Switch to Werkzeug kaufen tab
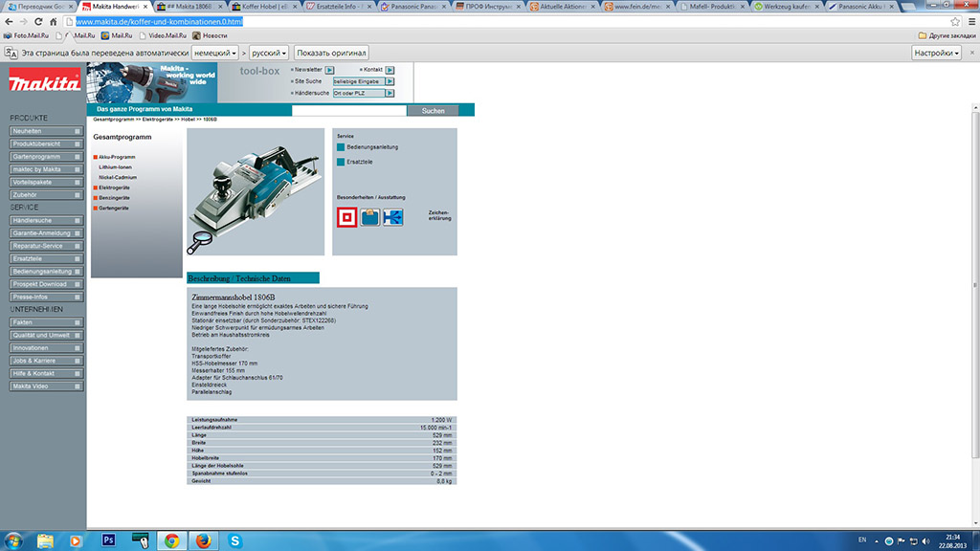Image resolution: width=980 pixels, height=551 pixels. [786, 7]
